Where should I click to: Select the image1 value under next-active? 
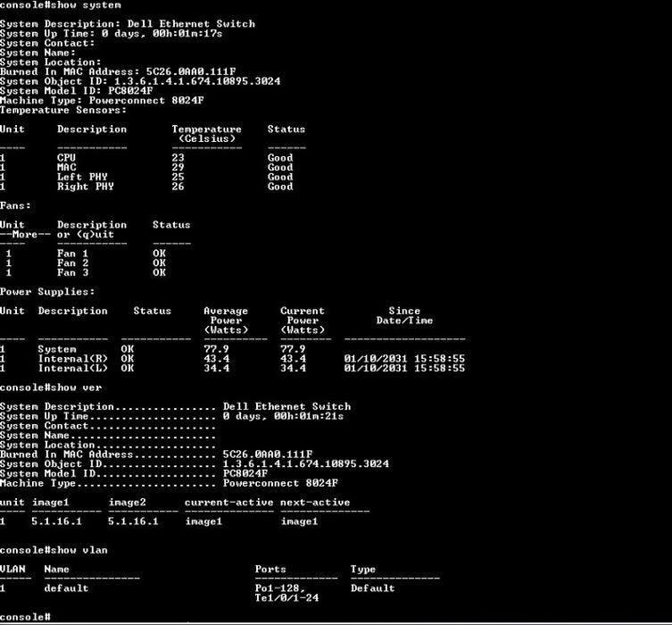point(299,521)
